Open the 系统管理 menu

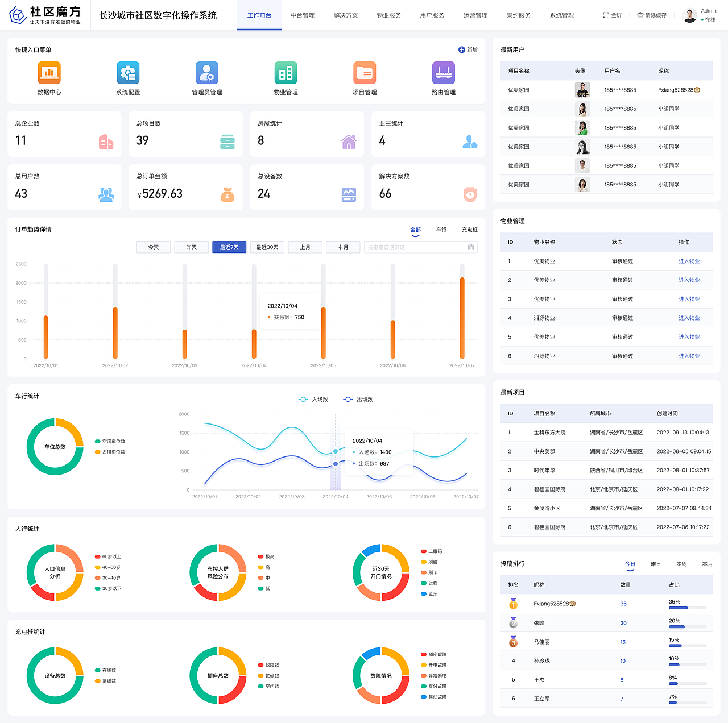(562, 15)
